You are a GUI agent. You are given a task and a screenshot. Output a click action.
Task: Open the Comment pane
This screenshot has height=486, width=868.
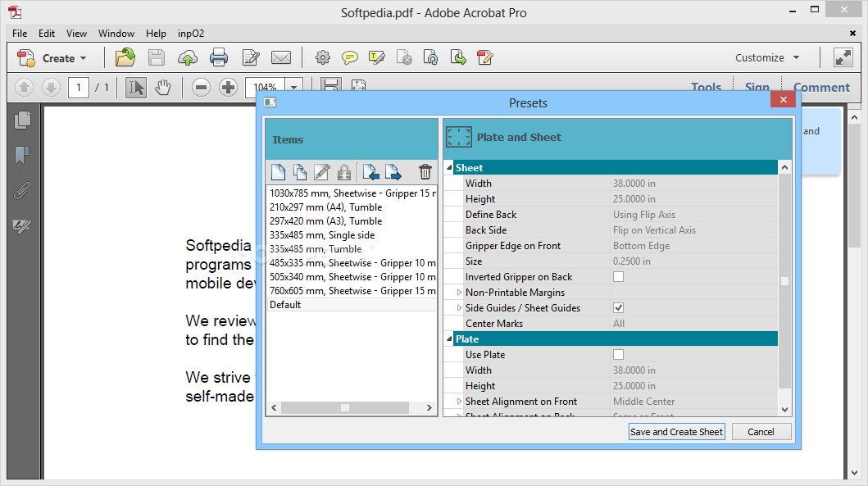[x=821, y=87]
